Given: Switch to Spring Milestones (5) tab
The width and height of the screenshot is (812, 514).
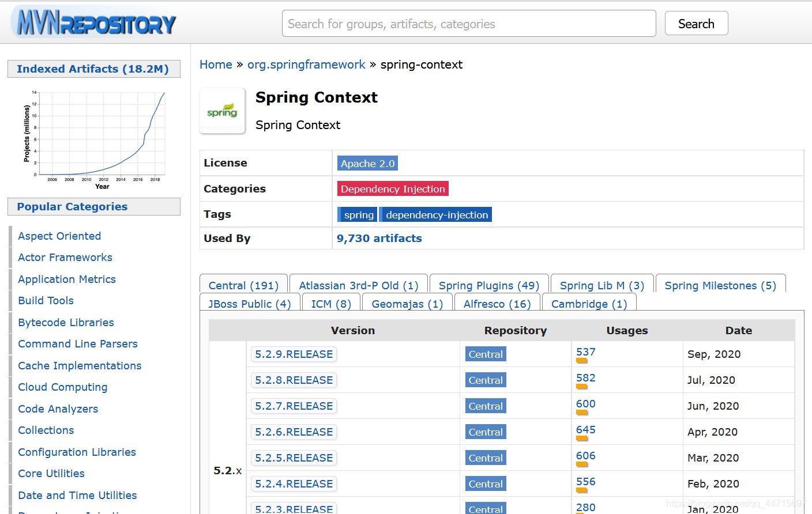Looking at the screenshot, I should 720,285.
